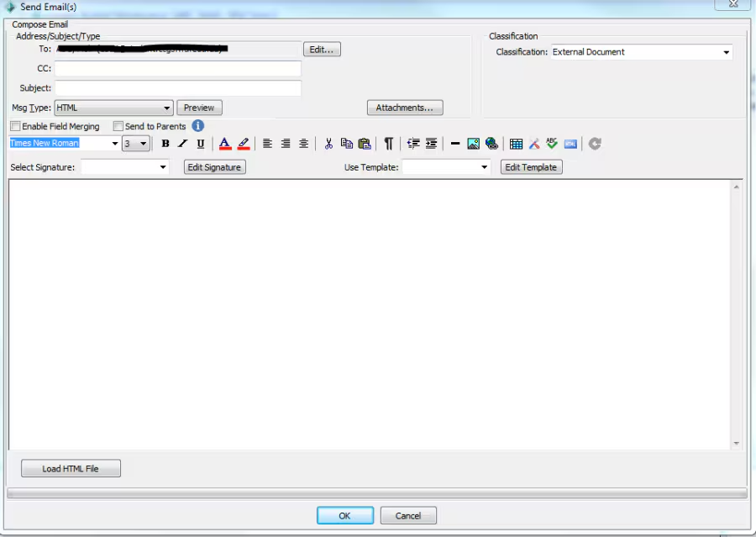The image size is (756, 537).
Task: Cut selection with the scissors icon
Action: coord(328,144)
